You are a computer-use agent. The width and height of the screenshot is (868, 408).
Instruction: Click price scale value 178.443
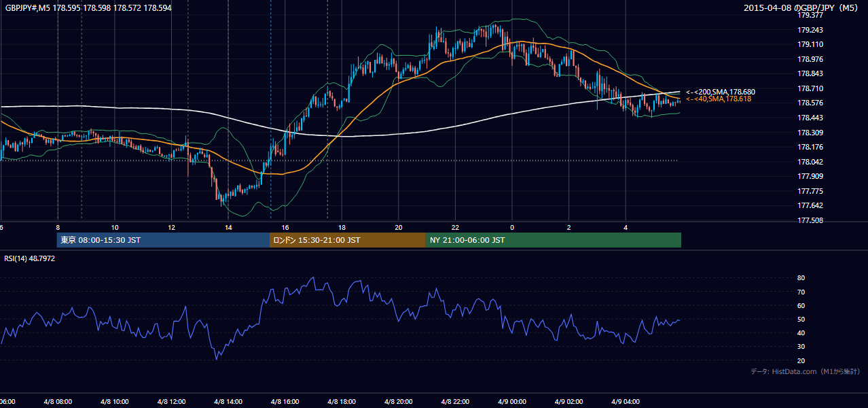(x=810, y=118)
